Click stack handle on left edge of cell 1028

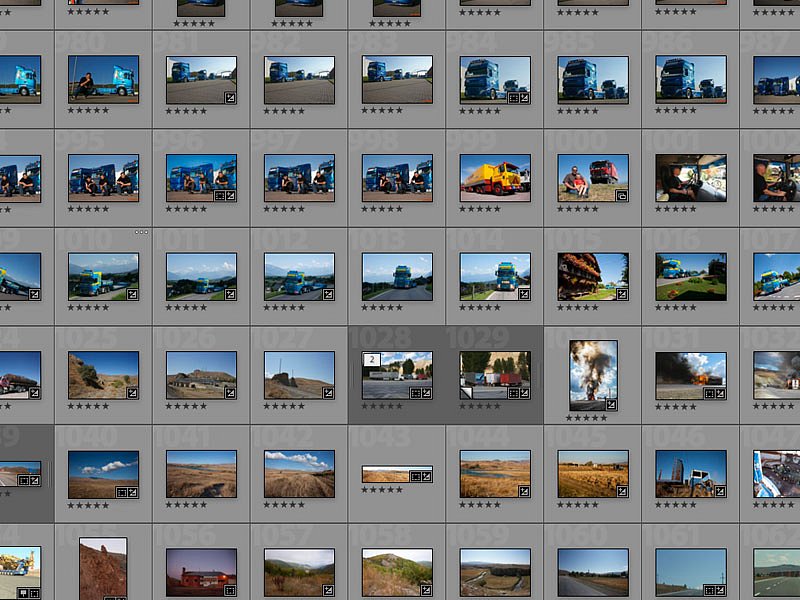[x=352, y=375]
